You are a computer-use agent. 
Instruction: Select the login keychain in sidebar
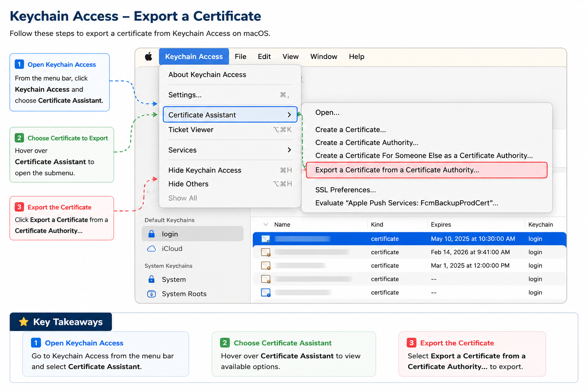point(193,234)
